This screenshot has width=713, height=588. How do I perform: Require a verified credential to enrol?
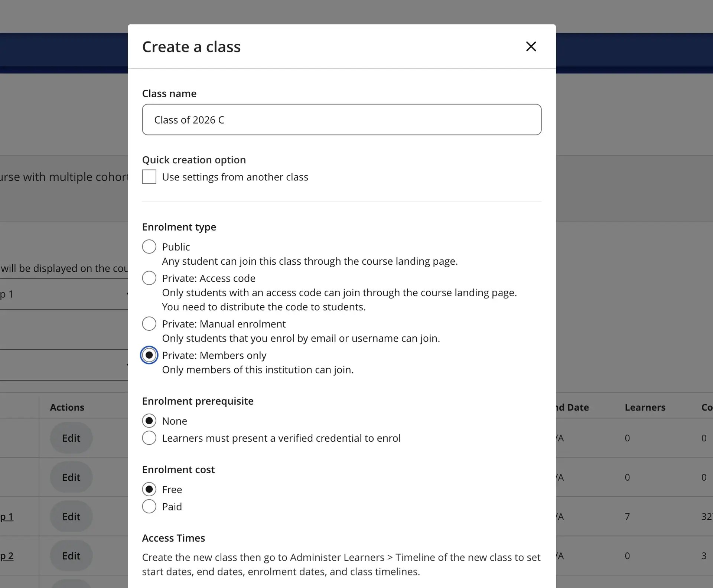coord(149,438)
